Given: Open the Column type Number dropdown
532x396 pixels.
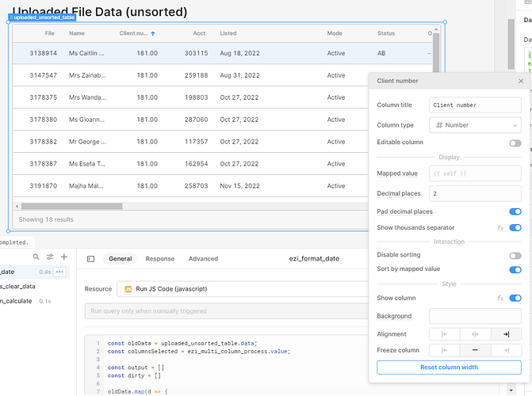Looking at the screenshot, I should click(x=475, y=125).
